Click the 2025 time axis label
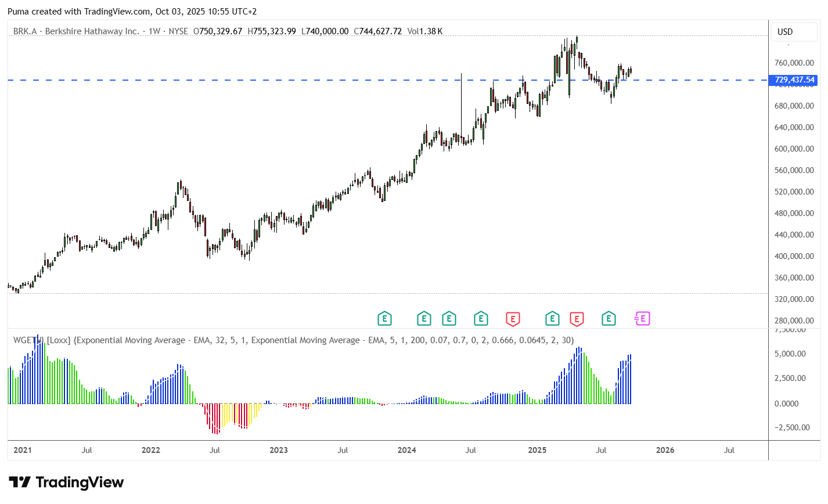828x504 pixels. pyautogui.click(x=537, y=450)
